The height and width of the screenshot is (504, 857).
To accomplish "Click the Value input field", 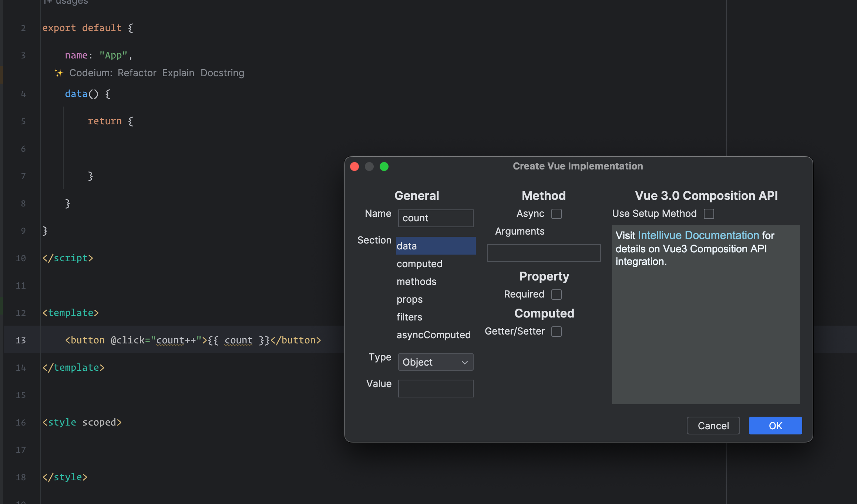I will (436, 389).
